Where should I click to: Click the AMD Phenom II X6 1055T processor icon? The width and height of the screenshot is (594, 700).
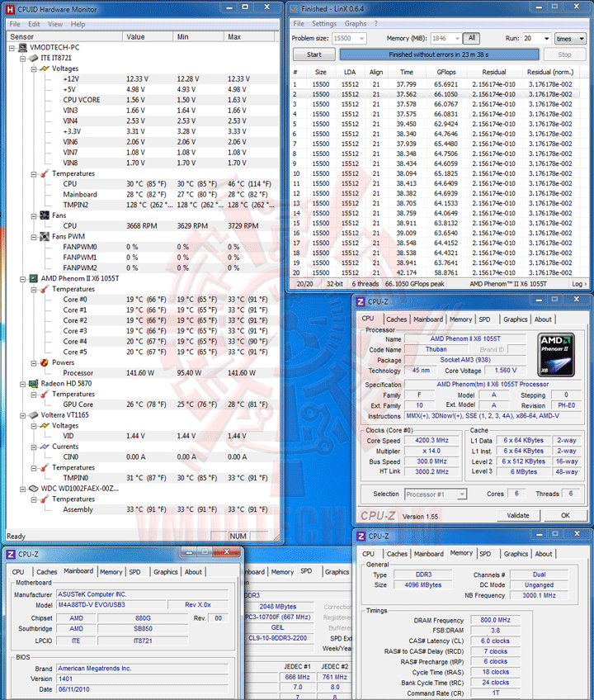tap(34, 278)
